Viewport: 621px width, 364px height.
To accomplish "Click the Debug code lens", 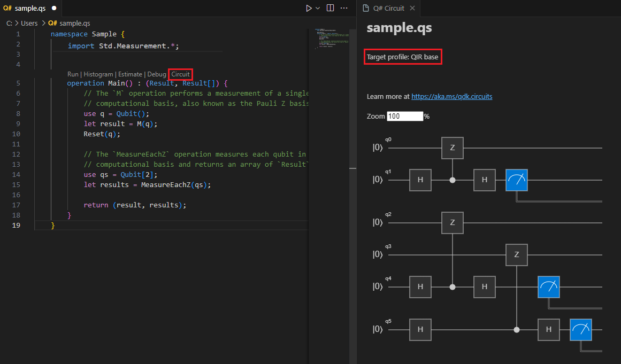I will [x=157, y=74].
